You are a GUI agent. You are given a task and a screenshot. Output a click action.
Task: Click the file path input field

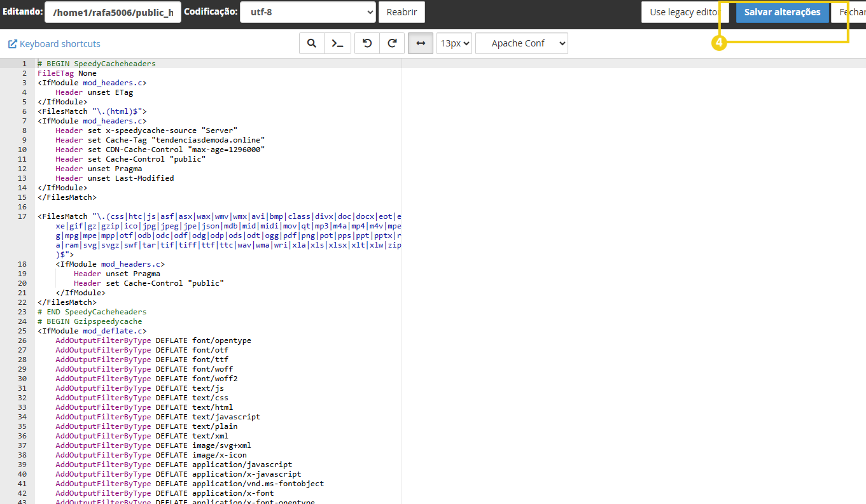coord(113,12)
